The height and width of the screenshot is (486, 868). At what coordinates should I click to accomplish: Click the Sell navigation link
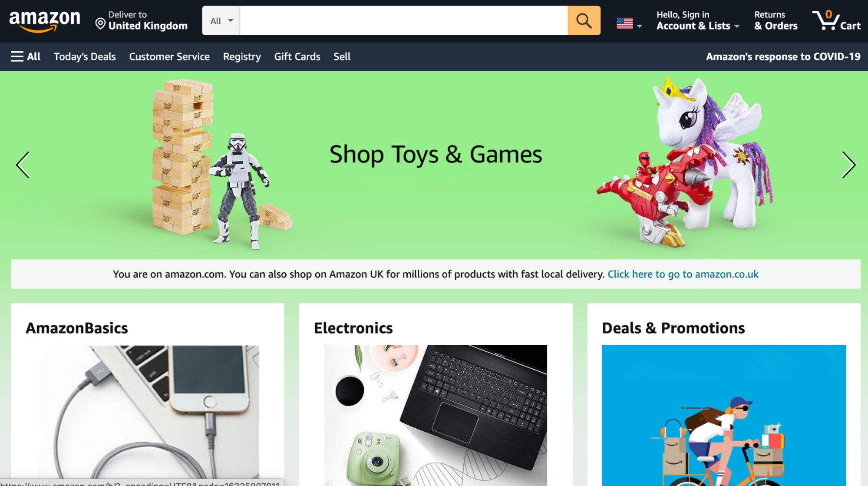(342, 56)
